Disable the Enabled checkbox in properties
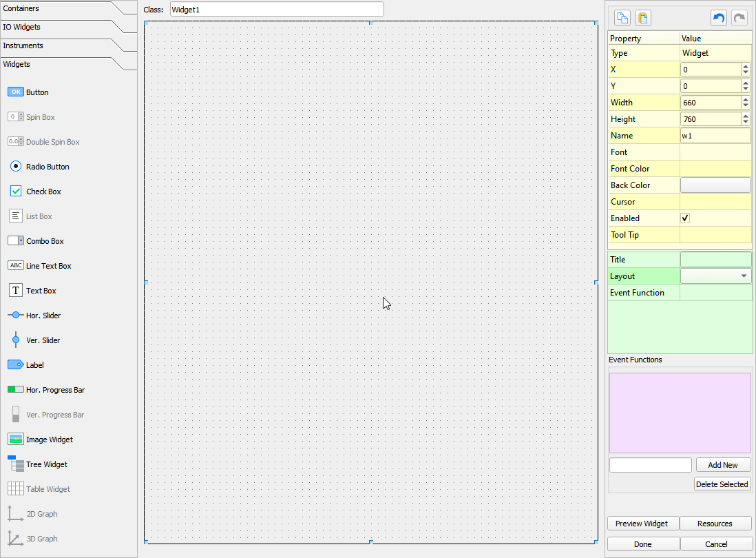Screen dimensions: 756x558 pyautogui.click(x=684, y=218)
